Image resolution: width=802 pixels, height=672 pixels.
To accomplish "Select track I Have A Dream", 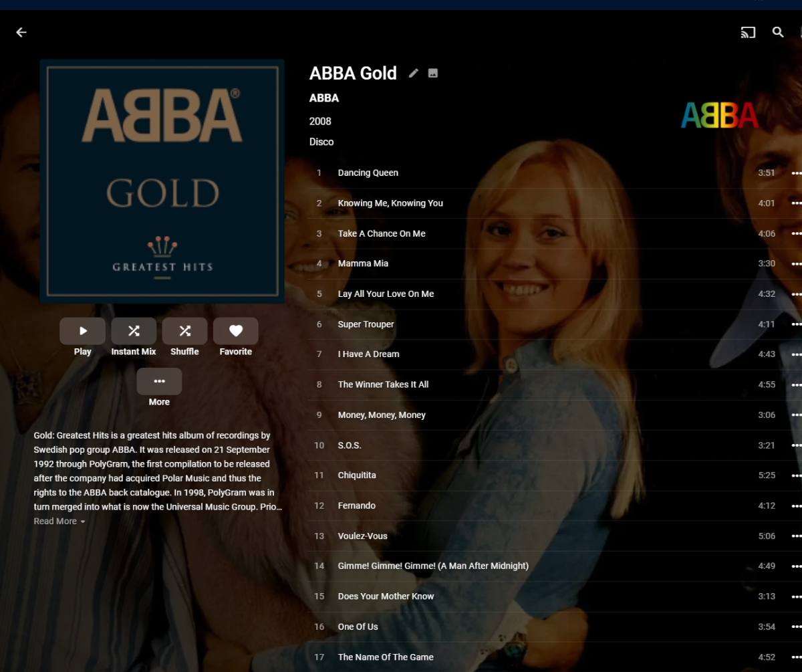I will (x=555, y=354).
